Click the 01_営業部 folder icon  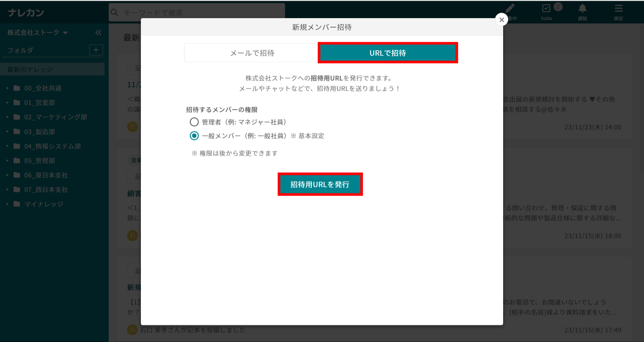(17, 102)
